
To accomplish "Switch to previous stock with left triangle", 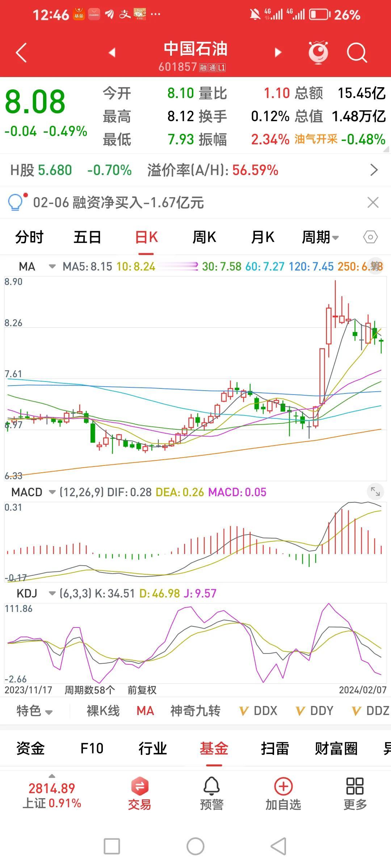I will pyautogui.click(x=112, y=53).
